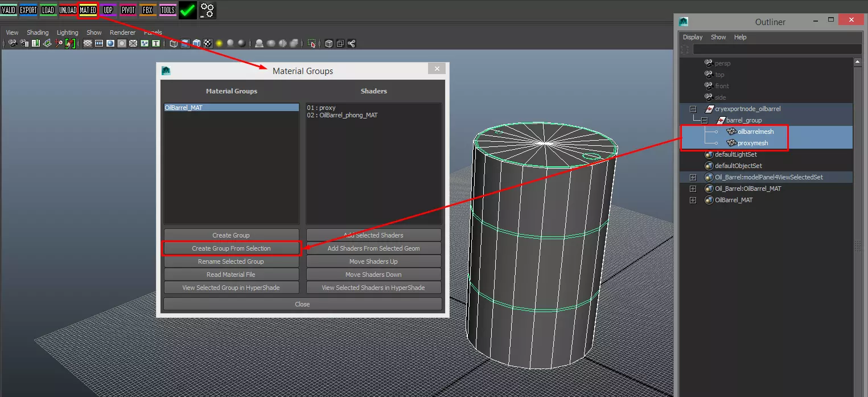868x397 pixels.
Task: Click the green checkmark shelf icon
Action: pos(187,10)
